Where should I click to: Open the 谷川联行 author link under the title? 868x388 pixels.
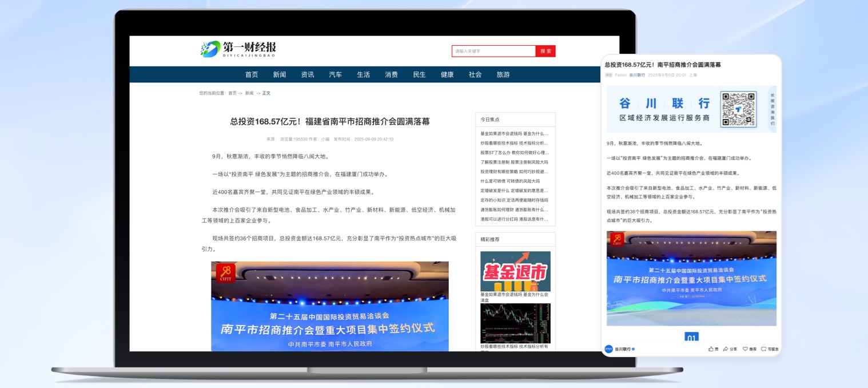(638, 74)
